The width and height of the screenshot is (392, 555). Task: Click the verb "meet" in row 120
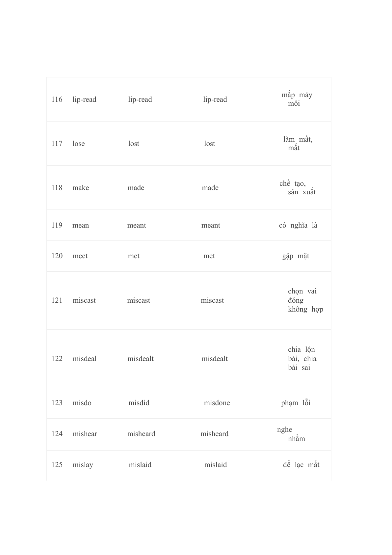[80, 256]
